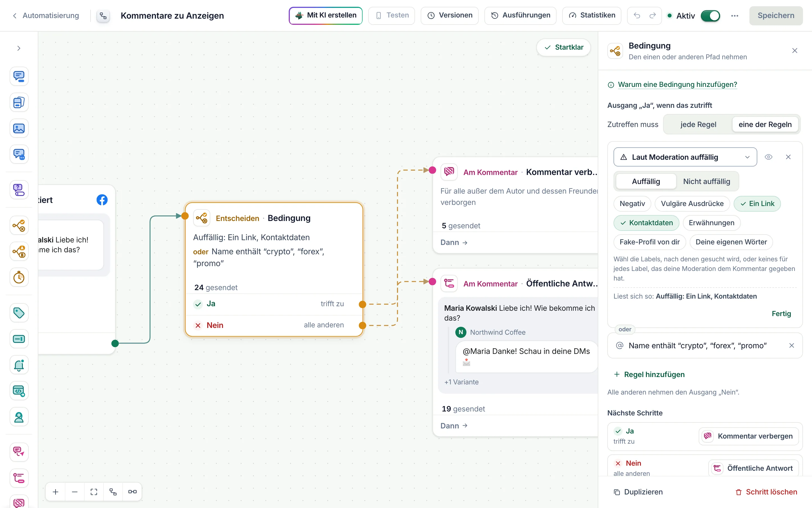
Task: Click the undo arrow in the toolbar
Action: [637, 16]
